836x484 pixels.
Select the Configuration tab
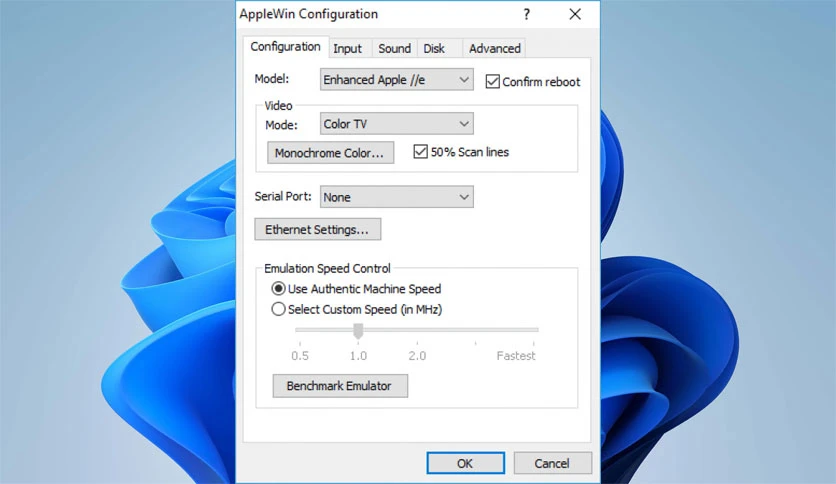click(x=285, y=47)
